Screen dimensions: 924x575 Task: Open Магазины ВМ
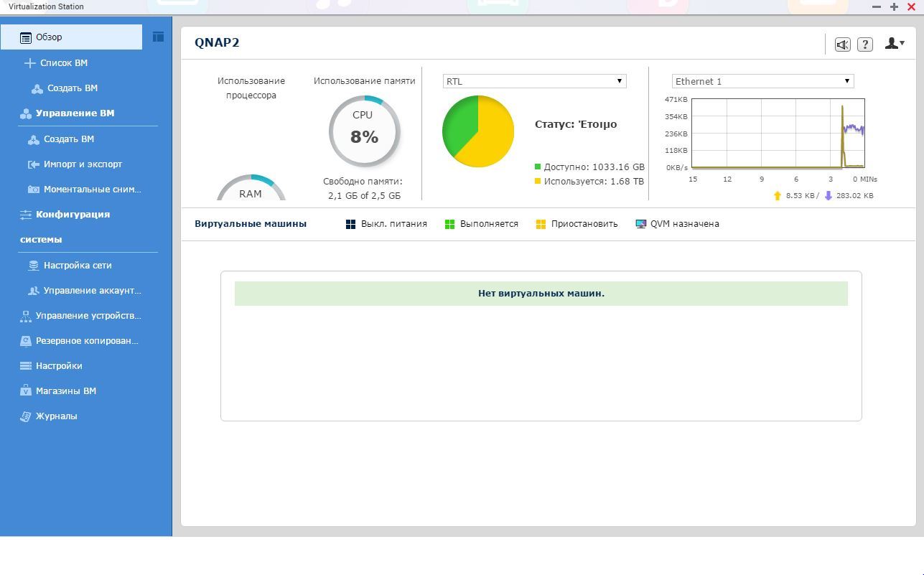[x=66, y=391]
